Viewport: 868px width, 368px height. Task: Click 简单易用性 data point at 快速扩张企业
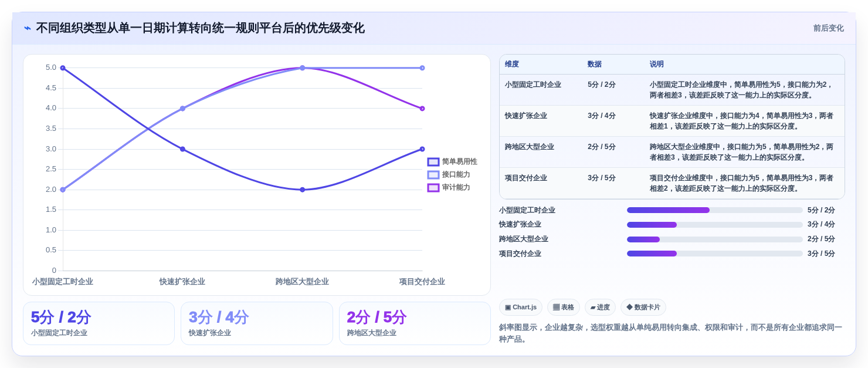click(182, 149)
